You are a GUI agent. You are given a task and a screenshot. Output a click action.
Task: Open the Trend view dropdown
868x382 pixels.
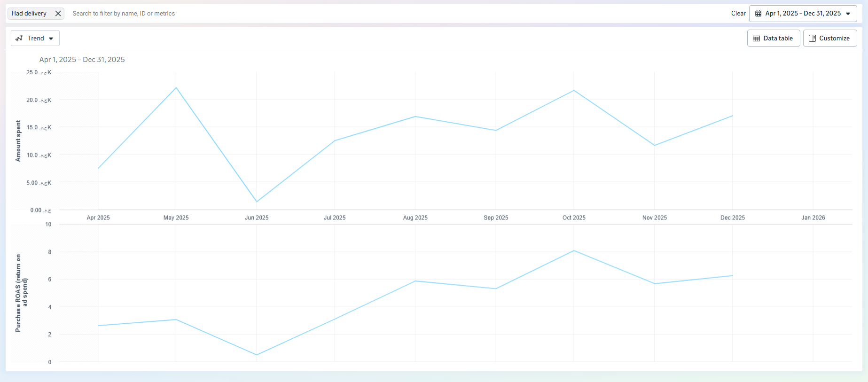pyautogui.click(x=35, y=38)
